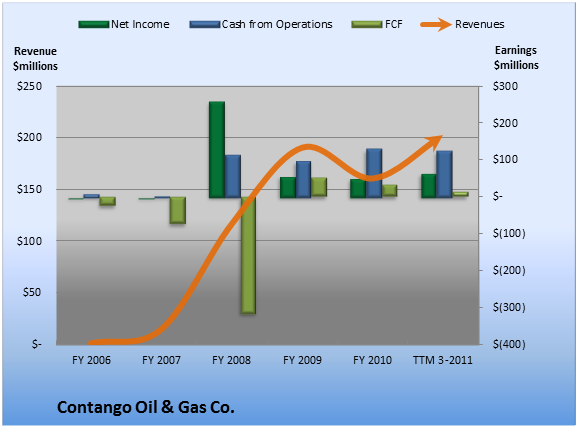Select the FY 2008 negative FCF bar
The height and width of the screenshot is (427, 577).
click(x=248, y=255)
